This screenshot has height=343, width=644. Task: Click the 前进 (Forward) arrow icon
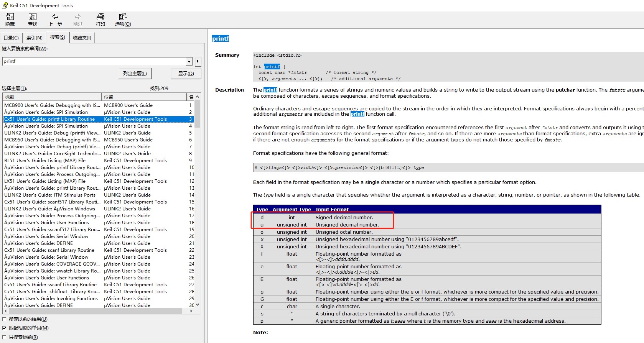click(x=78, y=16)
